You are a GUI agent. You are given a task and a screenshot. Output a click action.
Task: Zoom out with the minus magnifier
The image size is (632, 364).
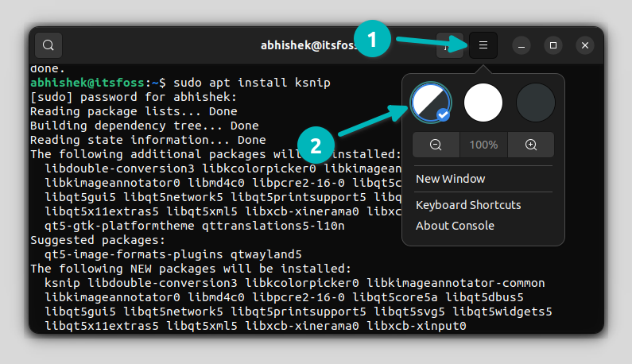(x=436, y=145)
